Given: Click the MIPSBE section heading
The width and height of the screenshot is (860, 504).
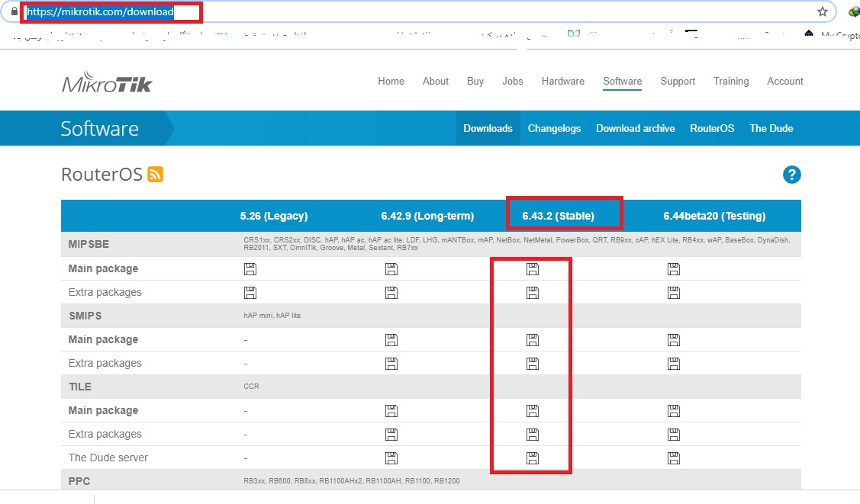Looking at the screenshot, I should coord(89,244).
